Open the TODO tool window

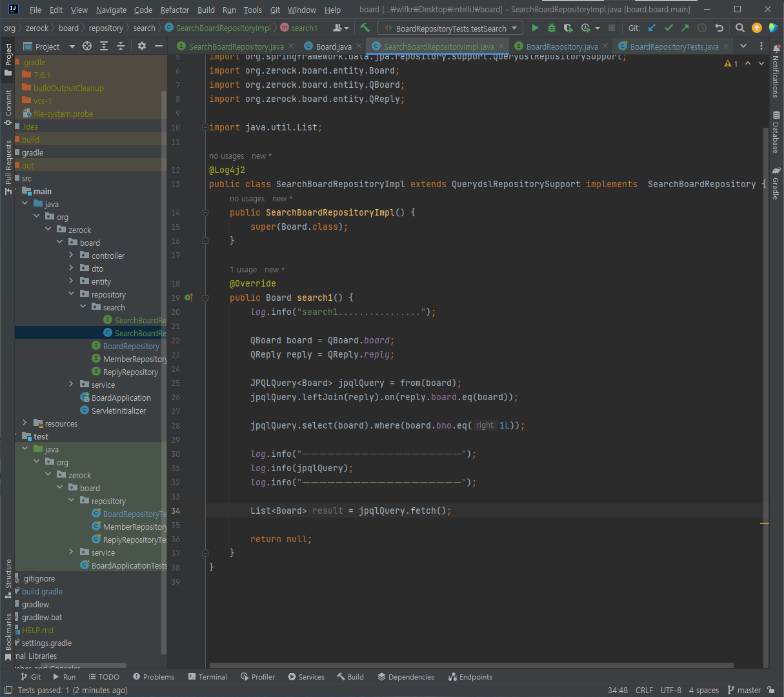104,677
